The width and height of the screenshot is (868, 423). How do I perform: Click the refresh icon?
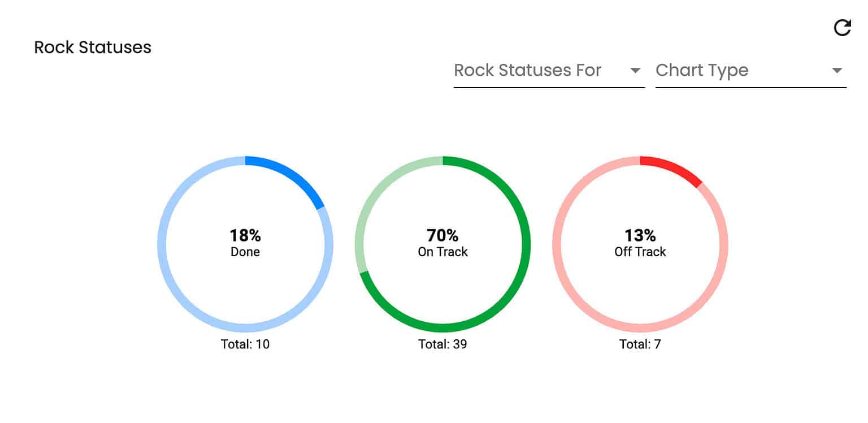coord(842,28)
